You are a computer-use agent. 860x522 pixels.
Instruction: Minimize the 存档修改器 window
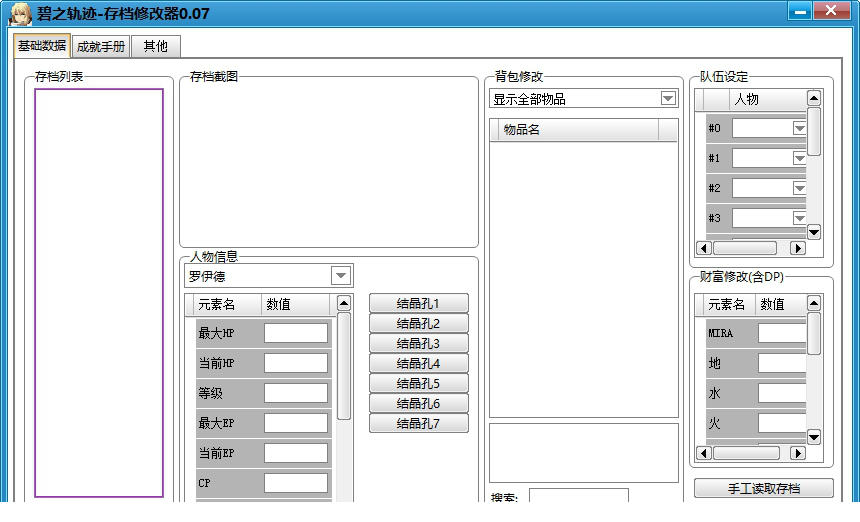pyautogui.click(x=800, y=11)
